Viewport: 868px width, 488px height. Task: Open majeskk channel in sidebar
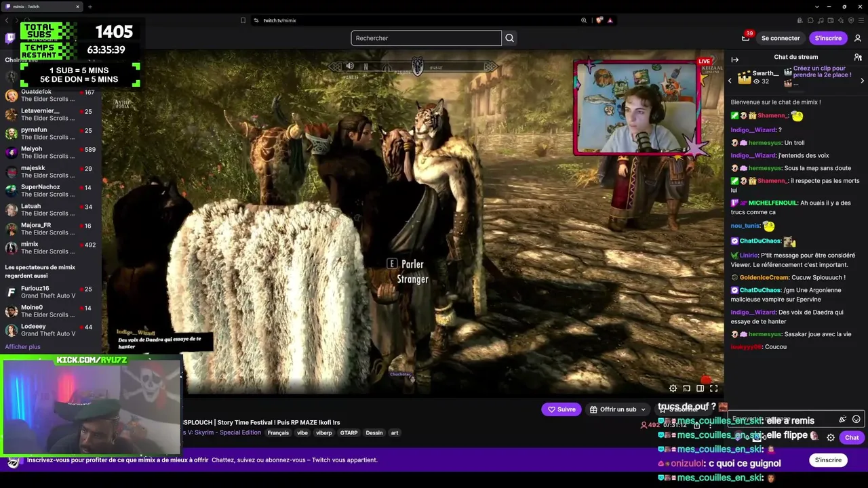point(51,171)
